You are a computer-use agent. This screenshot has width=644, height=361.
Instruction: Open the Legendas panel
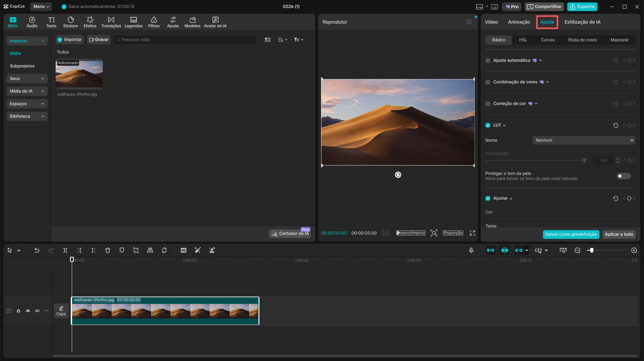coord(133,22)
